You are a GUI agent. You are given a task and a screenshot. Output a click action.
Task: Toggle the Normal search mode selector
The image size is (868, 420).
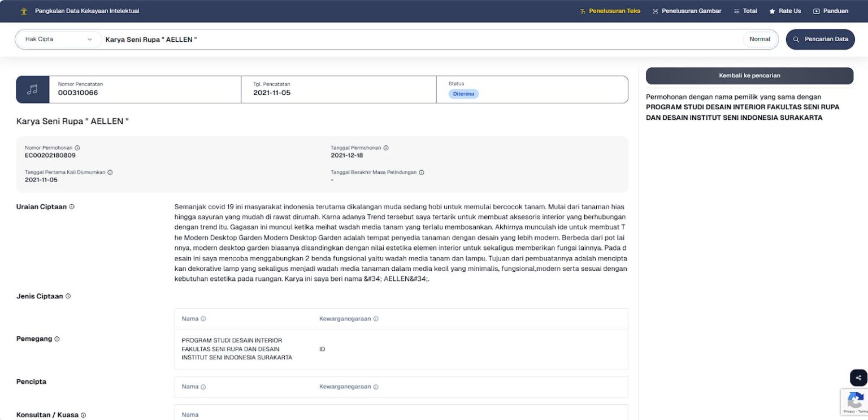coord(759,40)
